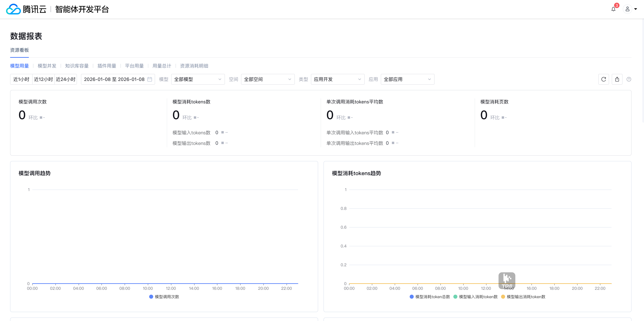Click the date range input field
This screenshot has height=321, width=644.
(x=114, y=79)
